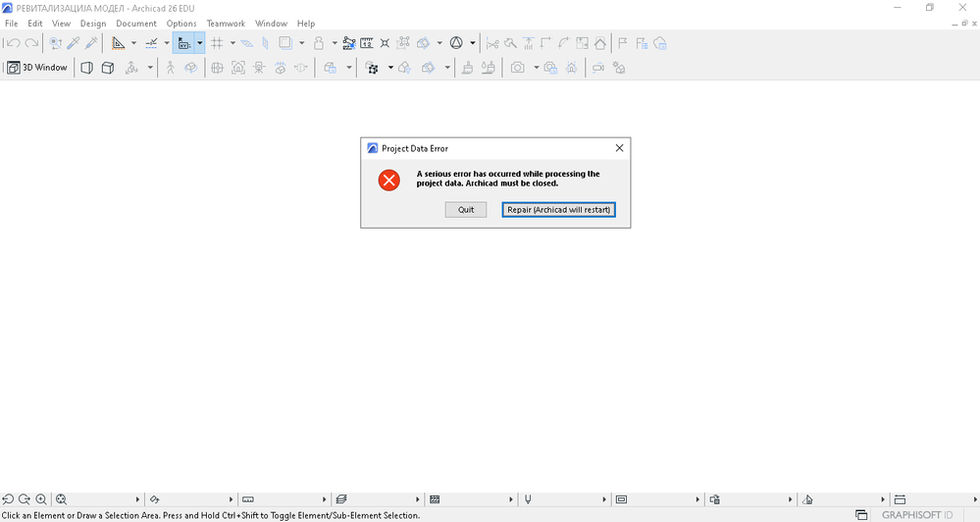Click the Fillet/Chamfer corner icon
The image size is (980, 522).
tap(564, 43)
